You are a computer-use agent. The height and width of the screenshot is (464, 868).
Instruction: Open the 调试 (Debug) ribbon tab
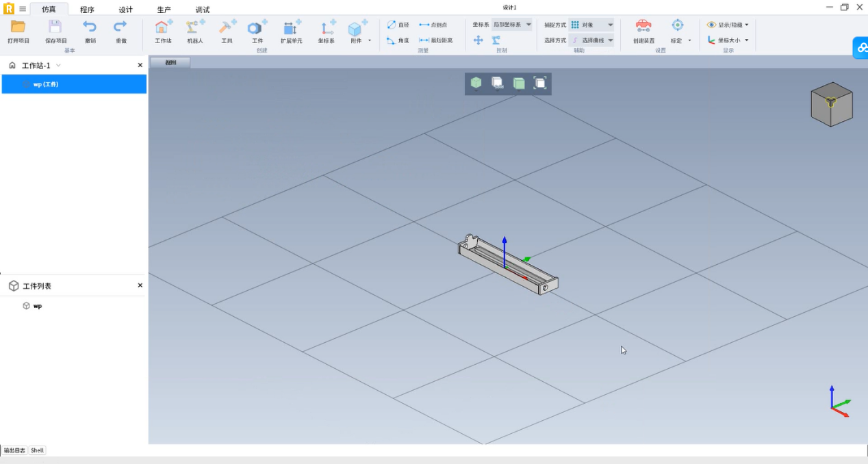click(x=203, y=10)
